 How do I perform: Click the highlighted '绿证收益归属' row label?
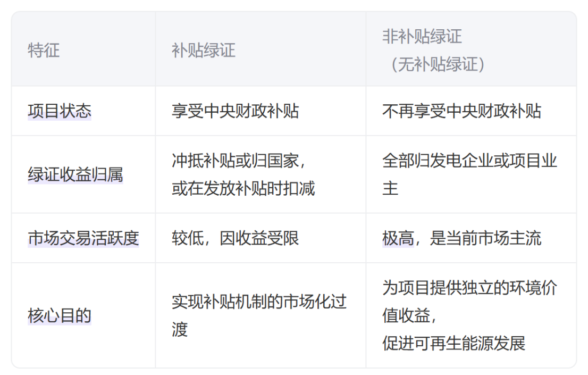tap(75, 174)
